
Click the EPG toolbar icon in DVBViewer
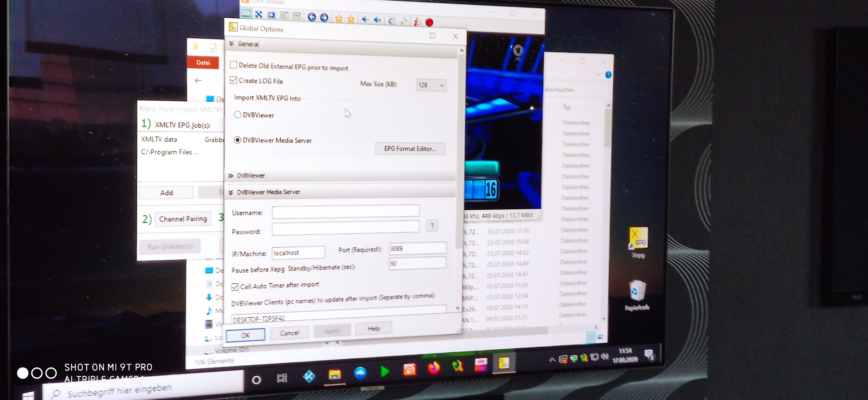297,16
